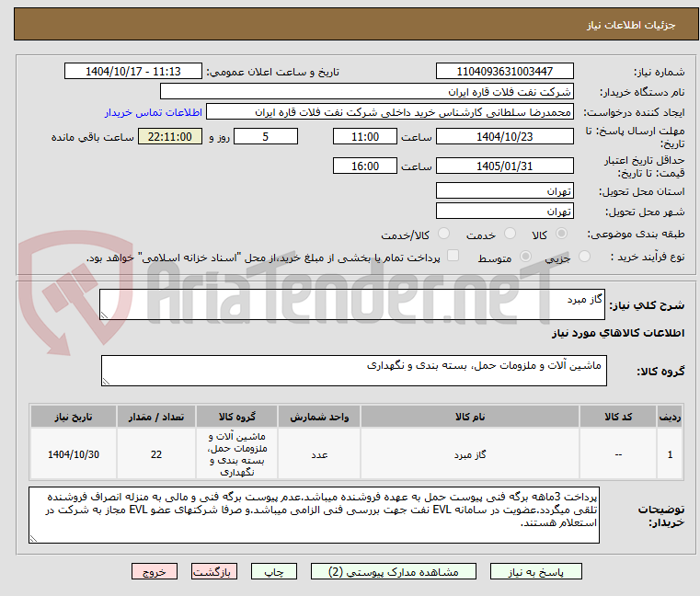Click the price validity time 16:00
Image resolution: width=700 pixels, height=596 pixels.
click(365, 166)
